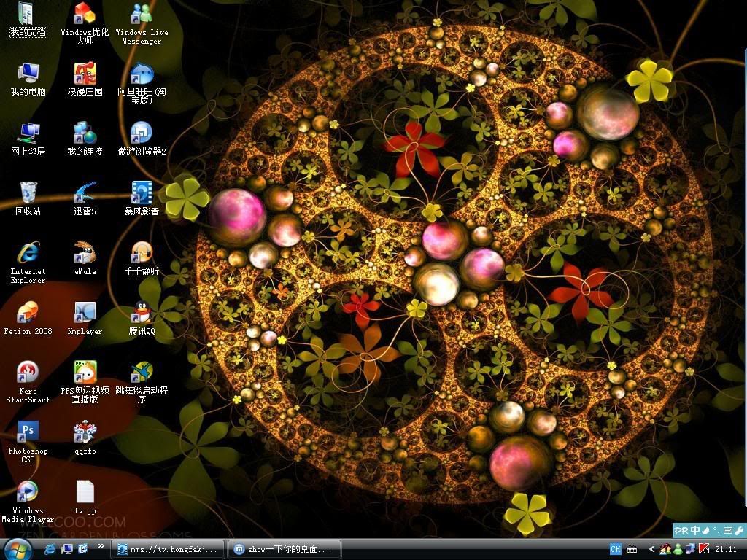Select the tv.jp file on desktop
Screen dimensions: 747x560
click(x=85, y=492)
